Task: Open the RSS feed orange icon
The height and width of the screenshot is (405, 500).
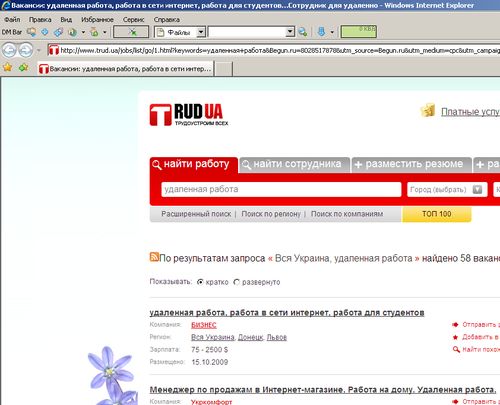Action: (x=154, y=257)
